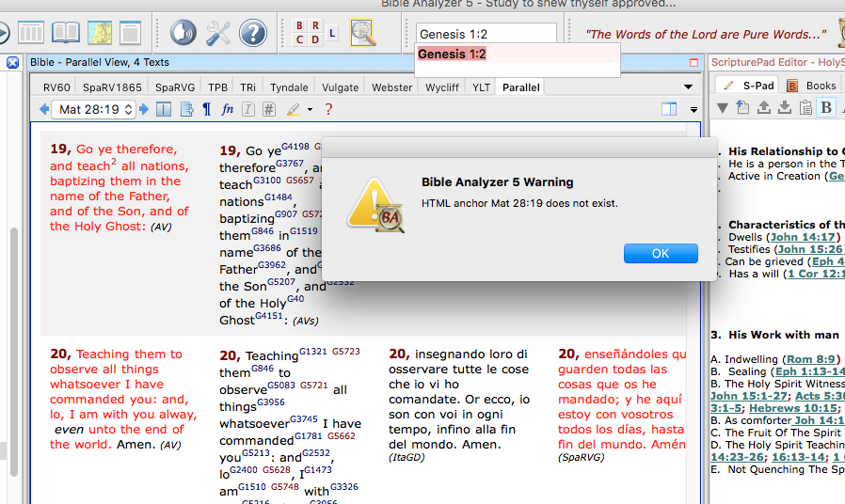The height and width of the screenshot is (504, 845).
Task: Click the ScripturePad clipboard paste icon
Action: pos(805,108)
